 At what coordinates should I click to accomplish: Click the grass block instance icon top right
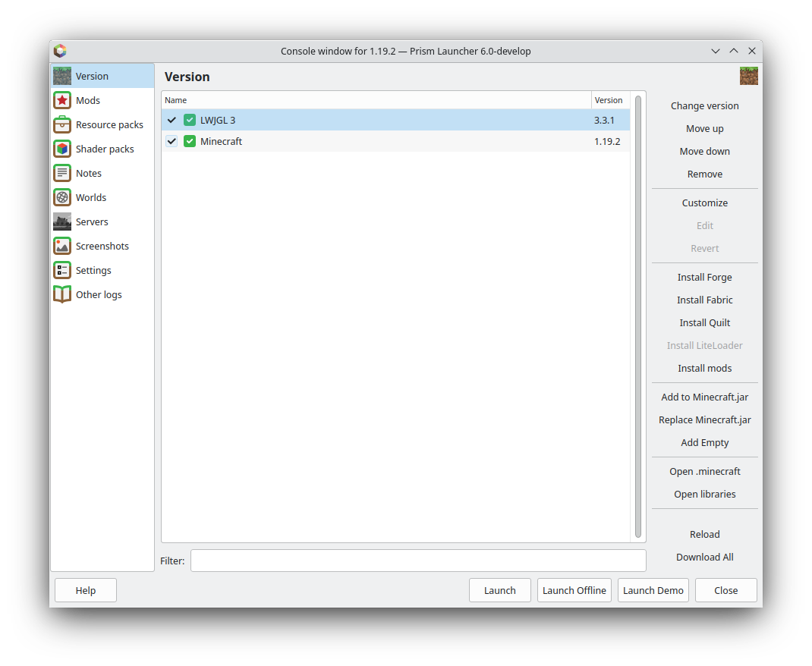pyautogui.click(x=749, y=76)
